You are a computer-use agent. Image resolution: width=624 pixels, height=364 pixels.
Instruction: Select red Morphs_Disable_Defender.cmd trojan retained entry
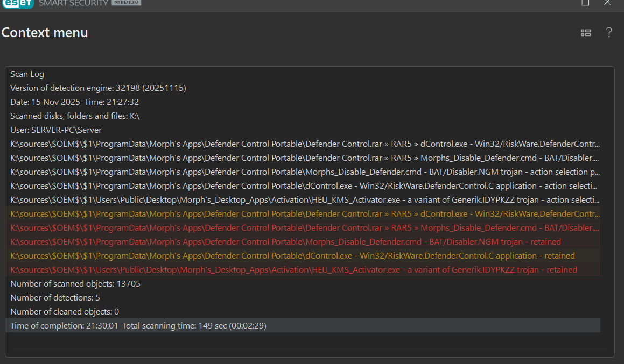click(285, 242)
